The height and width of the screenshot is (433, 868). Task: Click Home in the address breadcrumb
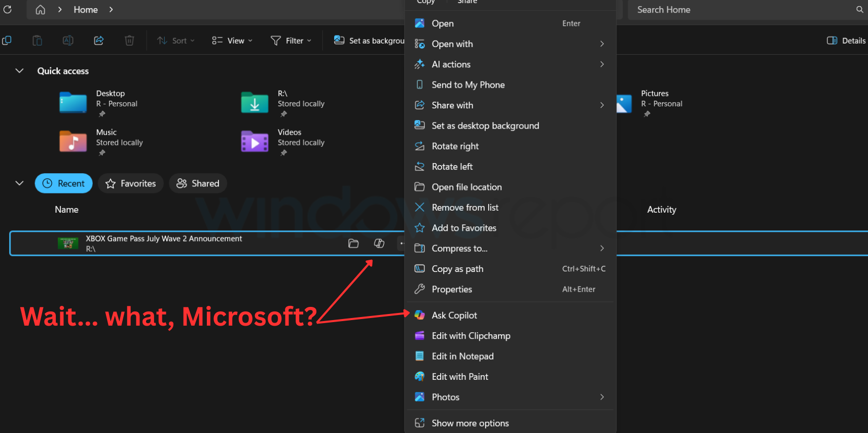86,10
